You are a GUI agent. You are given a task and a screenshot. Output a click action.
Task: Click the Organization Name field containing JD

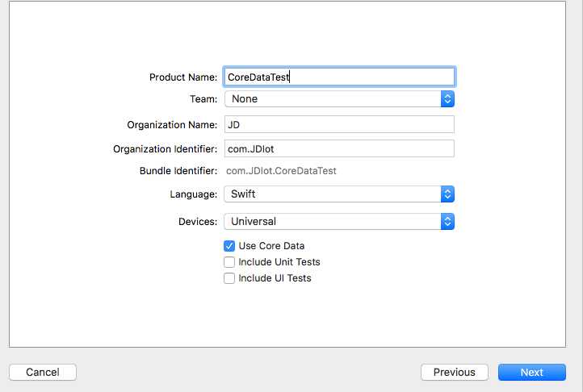[x=339, y=124]
